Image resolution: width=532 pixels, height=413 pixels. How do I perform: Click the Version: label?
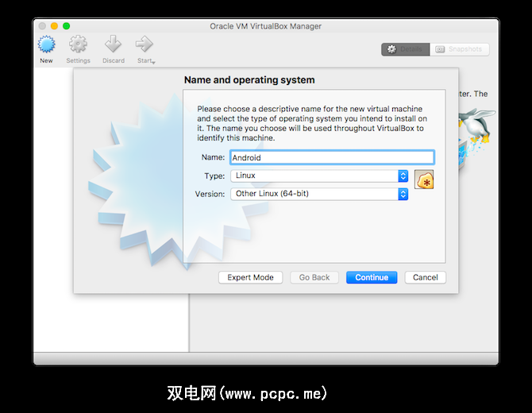tap(210, 194)
